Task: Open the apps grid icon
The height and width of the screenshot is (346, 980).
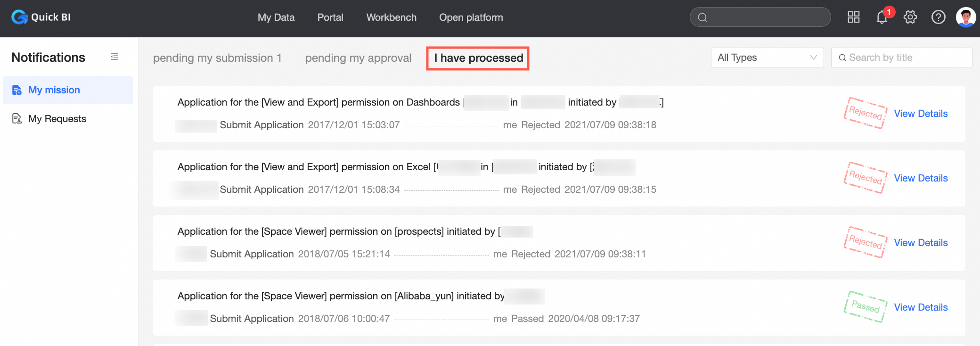Action: point(853,17)
